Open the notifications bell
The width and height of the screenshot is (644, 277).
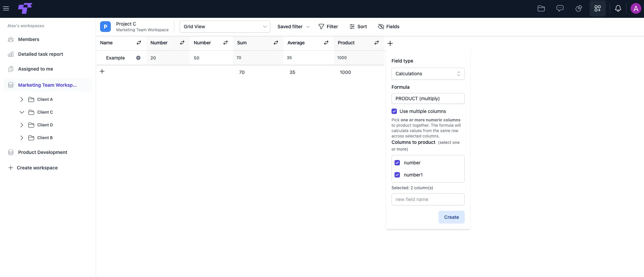[618, 8]
